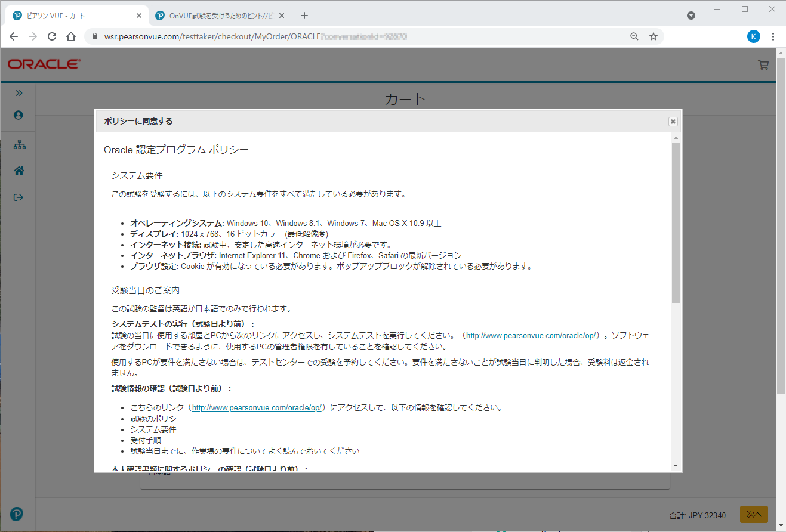Open the Chrome zoom magnifier icon
Screen dimensions: 786x532
(634, 36)
